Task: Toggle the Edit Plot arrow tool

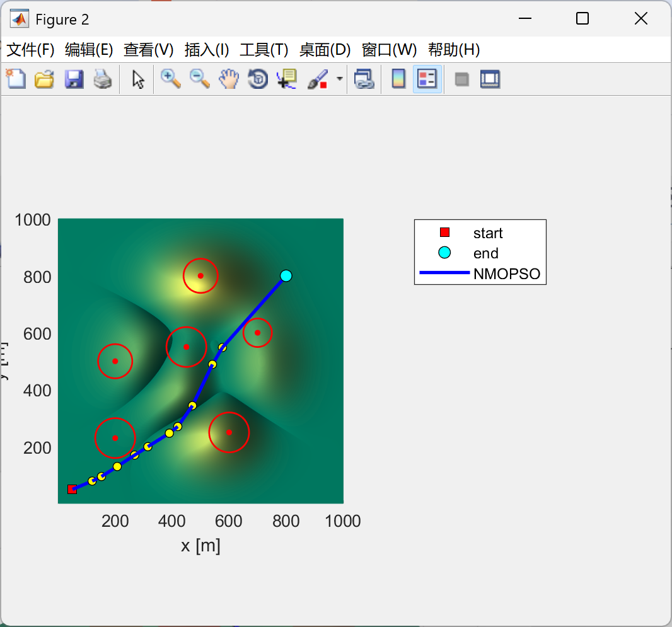Action: coord(138,79)
